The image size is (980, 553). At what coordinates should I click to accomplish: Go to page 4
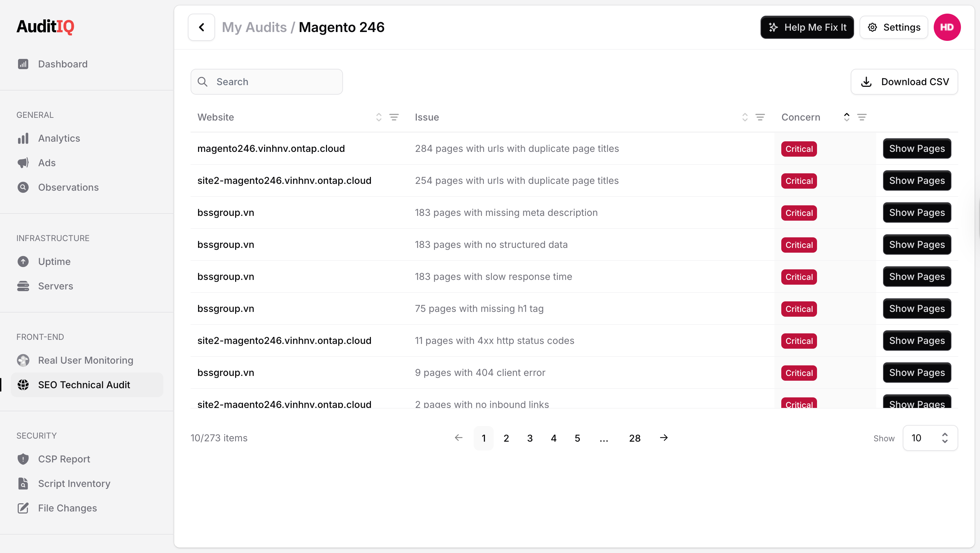(554, 438)
